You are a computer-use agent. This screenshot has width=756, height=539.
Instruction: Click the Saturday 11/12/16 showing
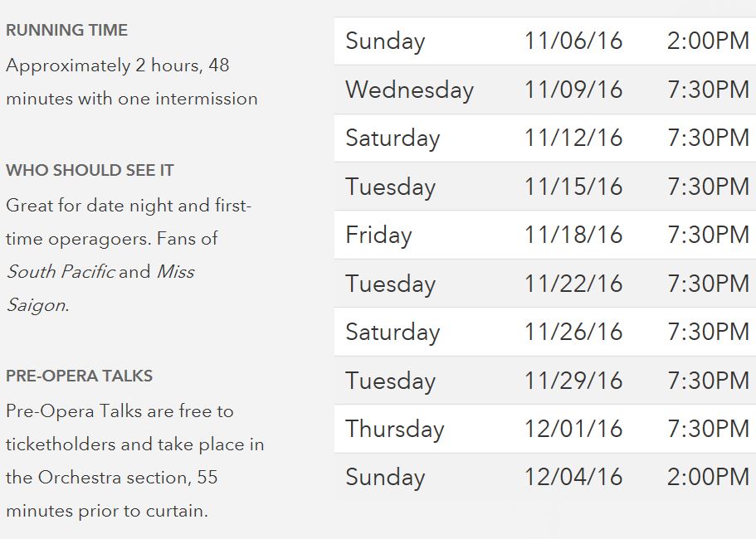(x=544, y=138)
